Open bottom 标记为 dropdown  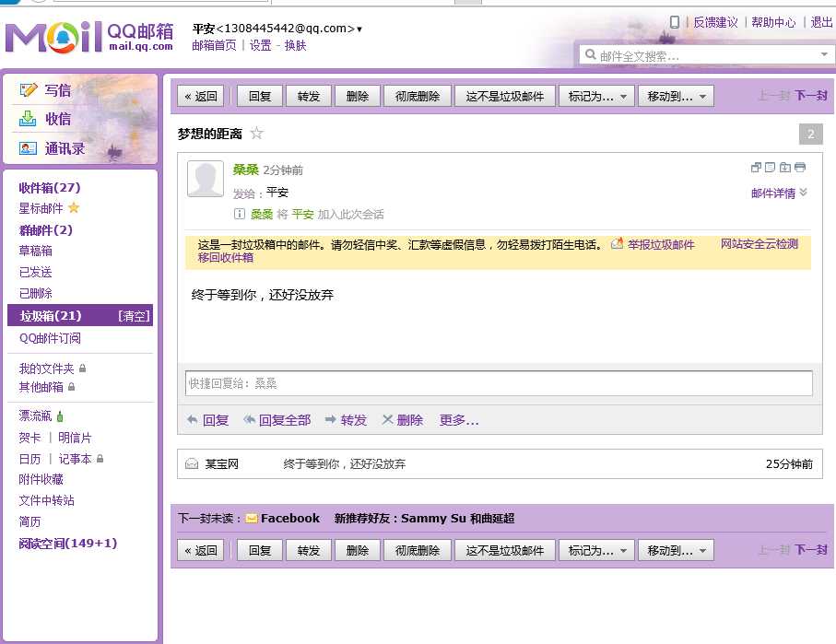[x=596, y=550]
